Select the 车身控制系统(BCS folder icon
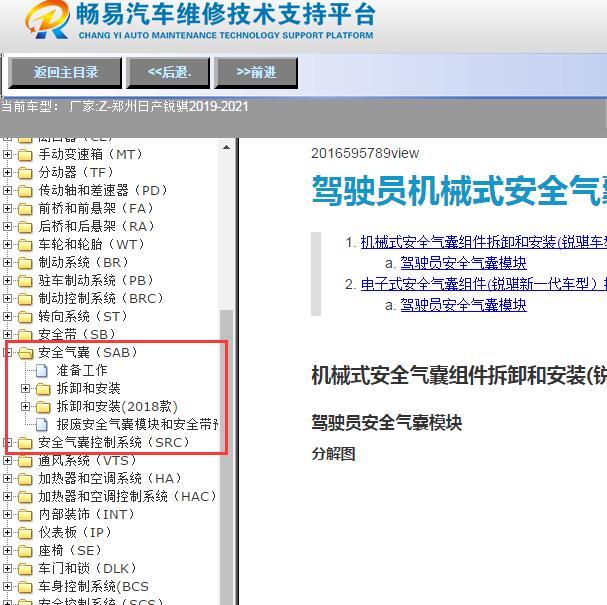 click(25, 587)
